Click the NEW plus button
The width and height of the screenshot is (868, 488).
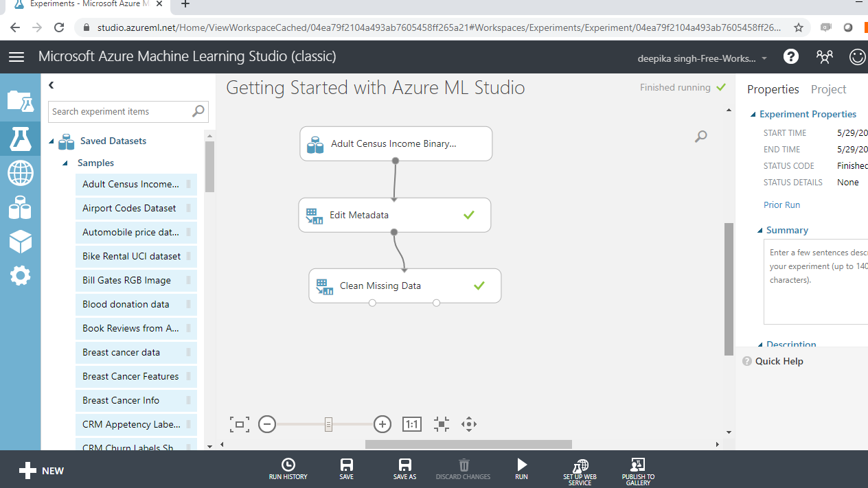41,471
